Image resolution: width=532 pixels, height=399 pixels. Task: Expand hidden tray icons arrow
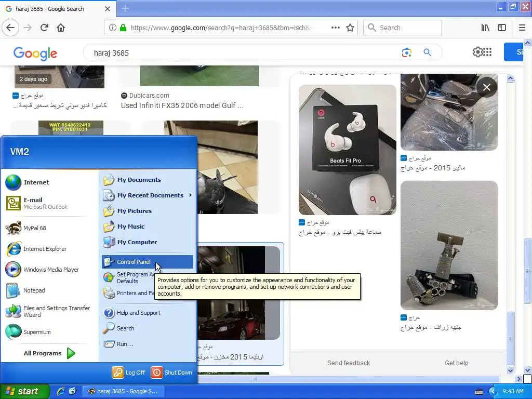493,392
